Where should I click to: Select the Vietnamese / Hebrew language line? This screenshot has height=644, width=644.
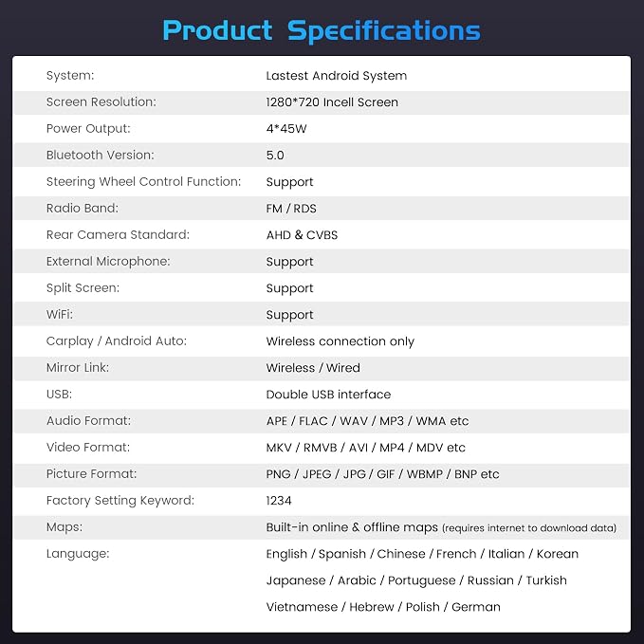[383, 607]
